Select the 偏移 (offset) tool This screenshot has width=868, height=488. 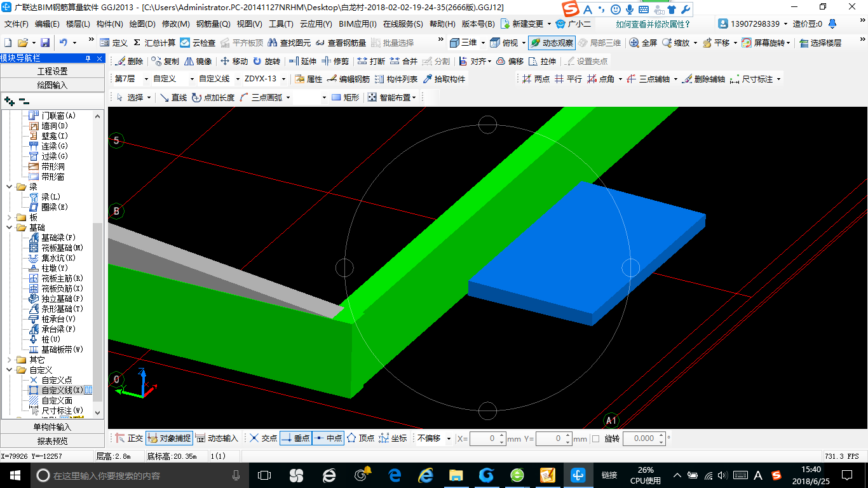[x=510, y=62]
